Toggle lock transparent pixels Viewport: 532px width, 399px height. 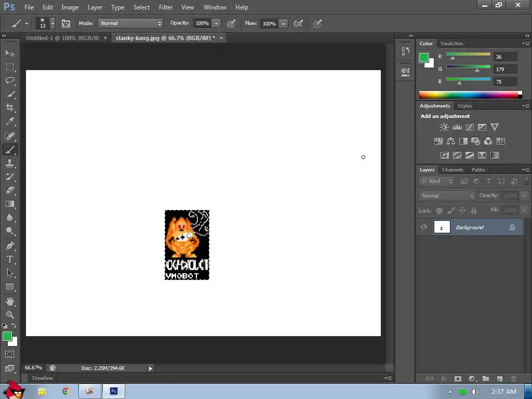439,211
